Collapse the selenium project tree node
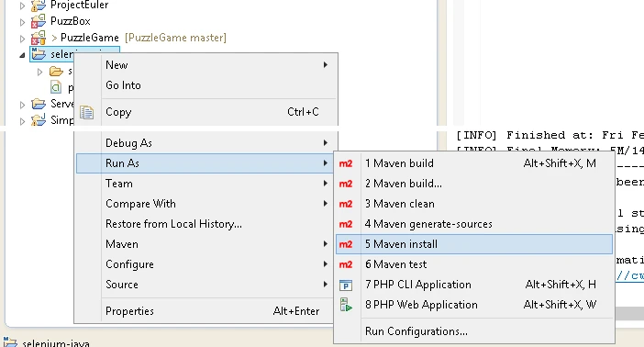This screenshot has height=347, width=644. click(22, 55)
